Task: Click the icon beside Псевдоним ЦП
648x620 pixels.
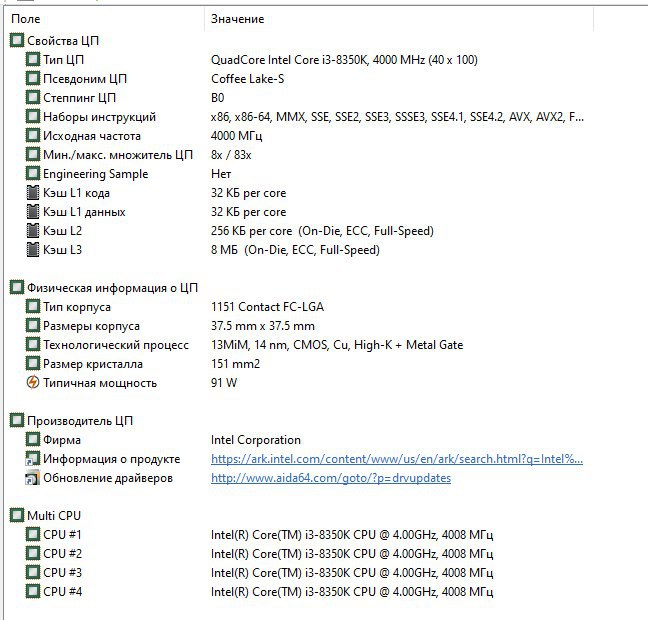Action: 33,79
